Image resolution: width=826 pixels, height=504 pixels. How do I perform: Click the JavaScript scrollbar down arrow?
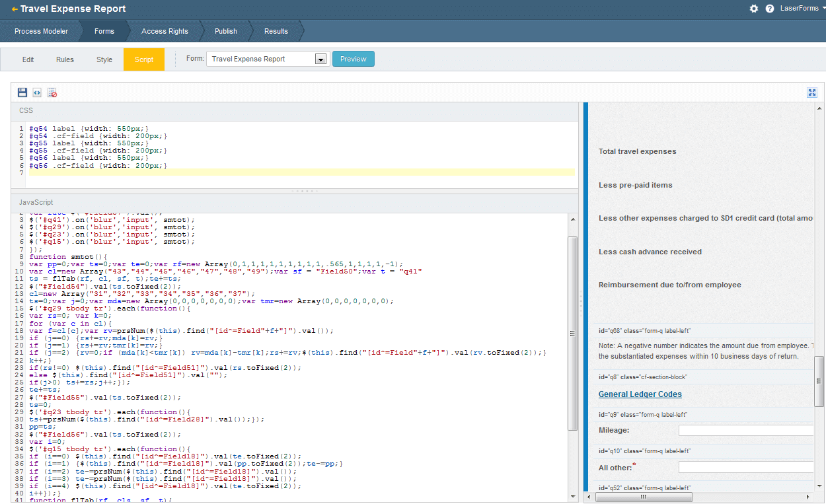pos(573,496)
